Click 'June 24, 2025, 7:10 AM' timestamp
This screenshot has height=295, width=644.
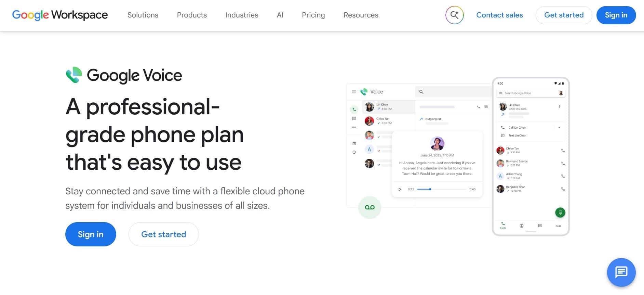pyautogui.click(x=437, y=155)
